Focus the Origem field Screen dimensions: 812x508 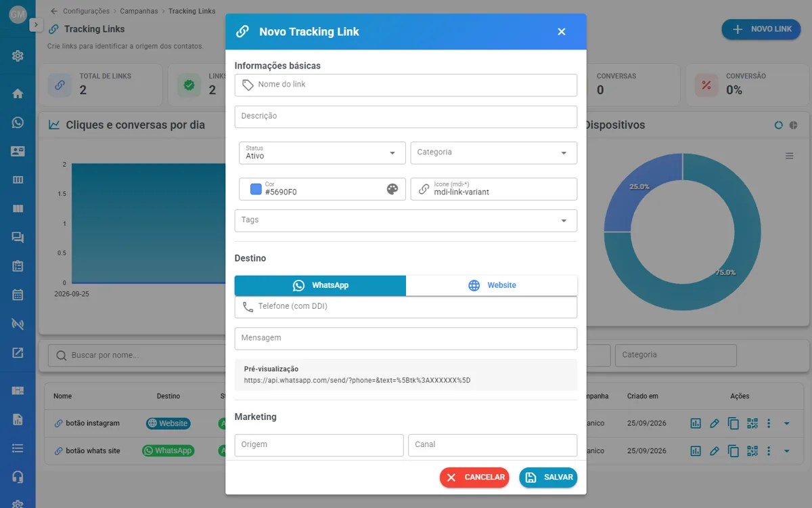[x=319, y=445]
